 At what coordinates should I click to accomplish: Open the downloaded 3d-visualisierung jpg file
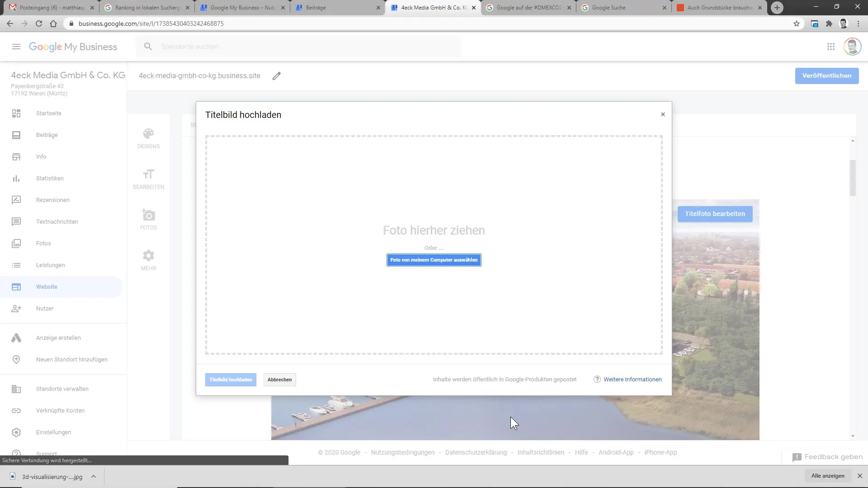click(47, 476)
